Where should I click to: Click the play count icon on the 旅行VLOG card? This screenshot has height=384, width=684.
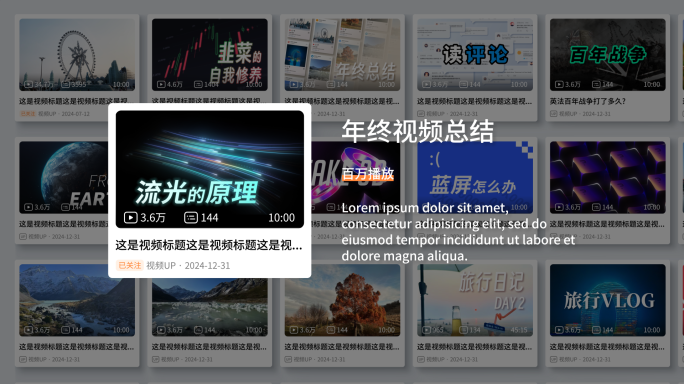pyautogui.click(x=559, y=330)
